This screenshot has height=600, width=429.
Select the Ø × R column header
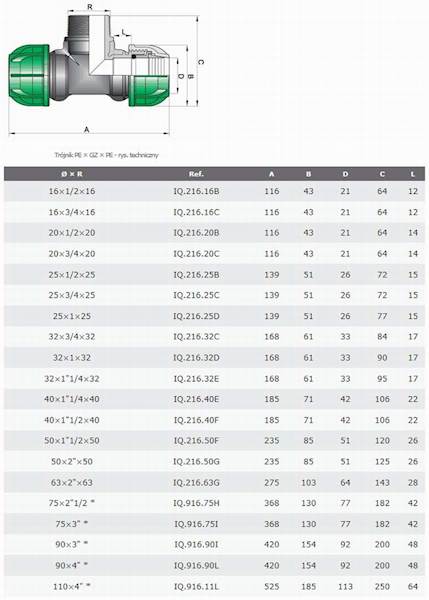[72, 174]
